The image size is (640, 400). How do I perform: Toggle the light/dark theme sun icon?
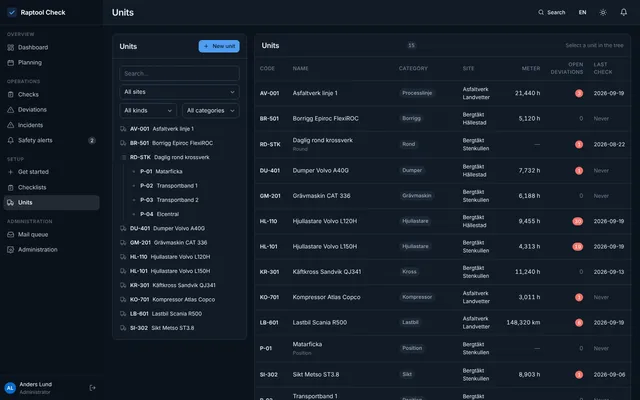(603, 12)
